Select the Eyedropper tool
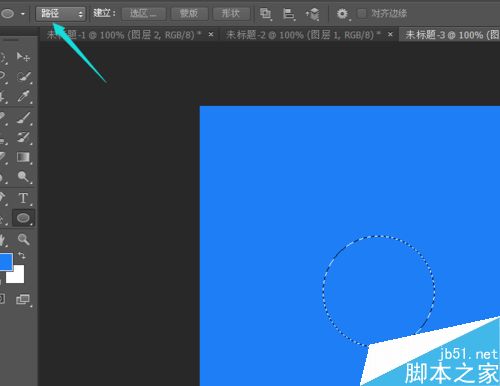 tap(23, 97)
